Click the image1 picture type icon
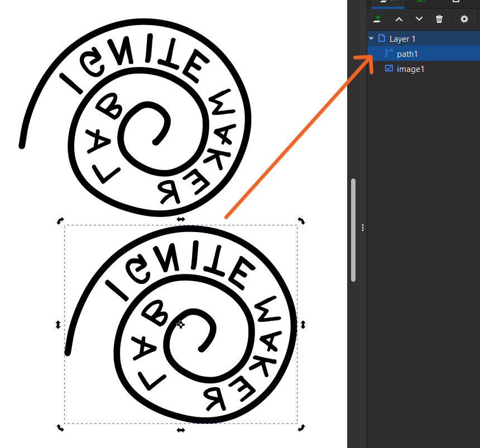Screen dimensions: 480x448 click(x=389, y=68)
